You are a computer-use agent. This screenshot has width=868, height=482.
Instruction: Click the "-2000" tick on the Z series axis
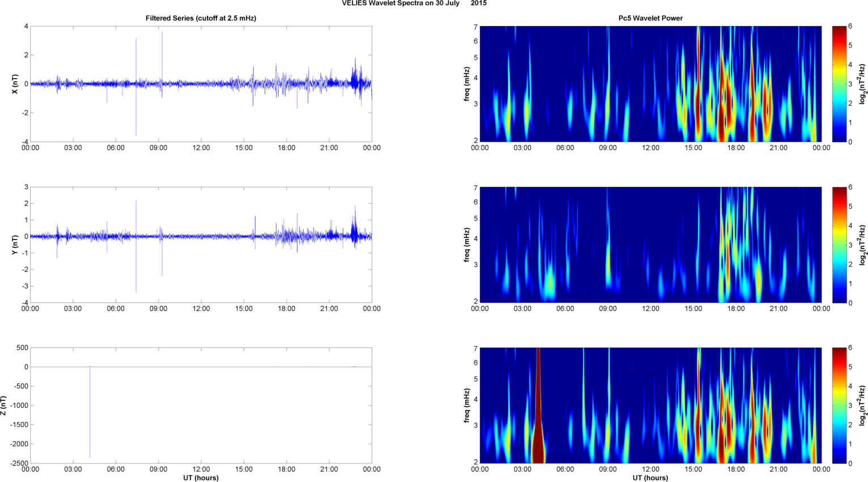pyautogui.click(x=19, y=444)
